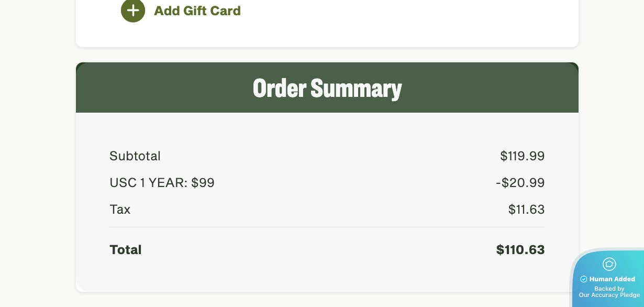Image resolution: width=644 pixels, height=307 pixels.
Task: Click the $119.99 subtotal amount
Action: click(522, 156)
